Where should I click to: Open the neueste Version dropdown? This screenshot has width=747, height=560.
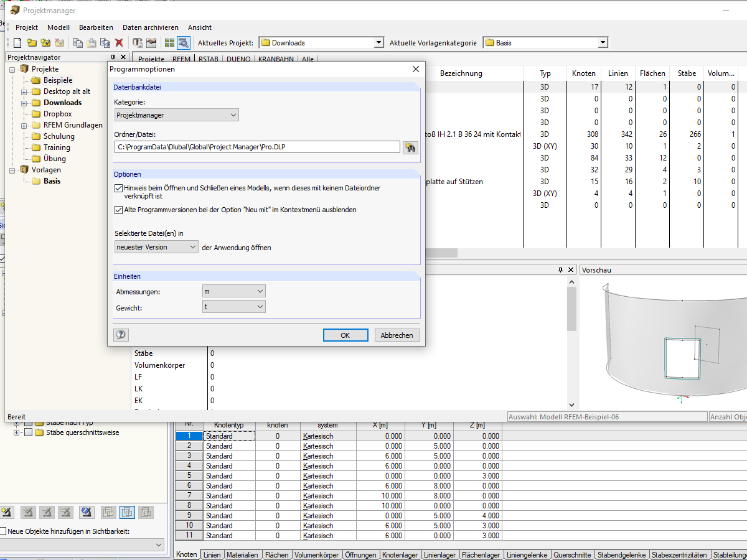[156, 247]
